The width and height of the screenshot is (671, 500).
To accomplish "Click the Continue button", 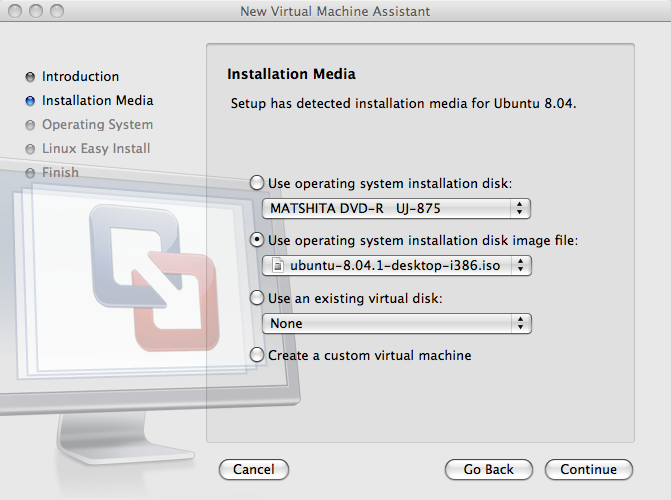I will tap(588, 470).
